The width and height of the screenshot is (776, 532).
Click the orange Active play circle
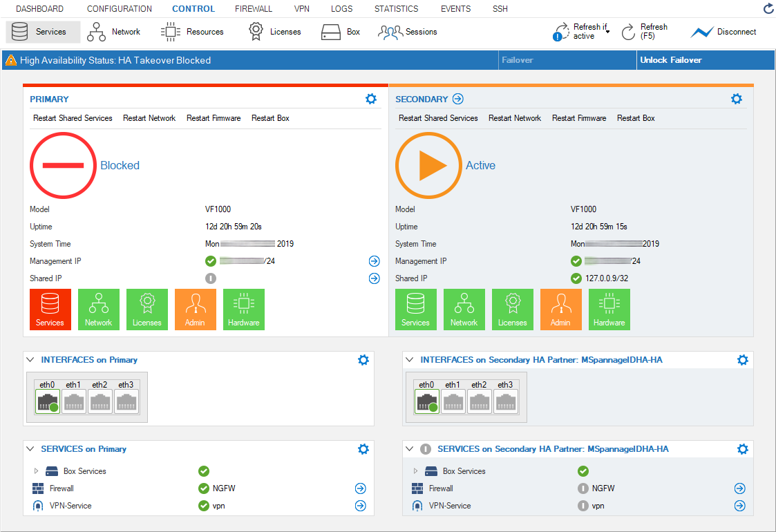(x=428, y=165)
